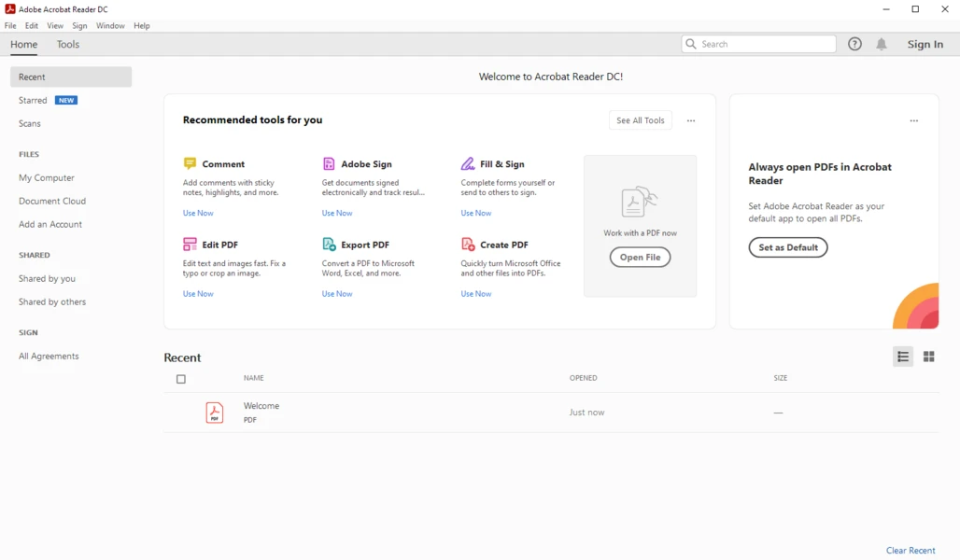
Task: Open Document Cloud in the sidebar
Action: pos(52,201)
